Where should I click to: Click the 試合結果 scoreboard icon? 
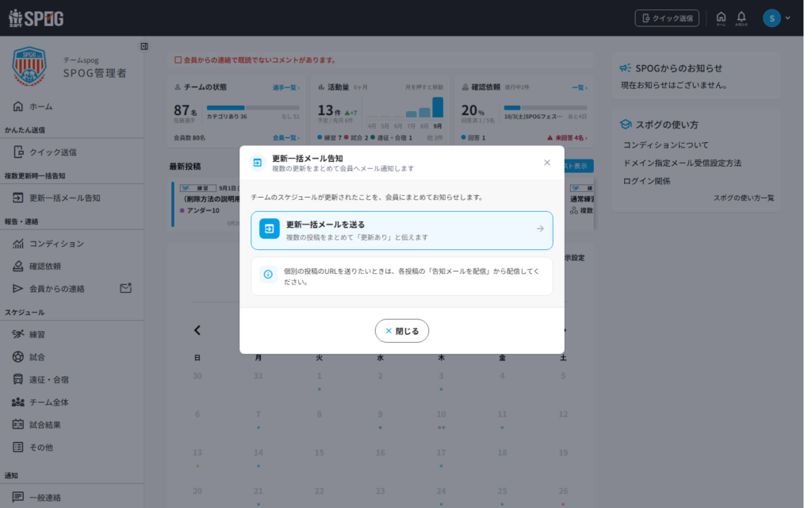click(18, 425)
